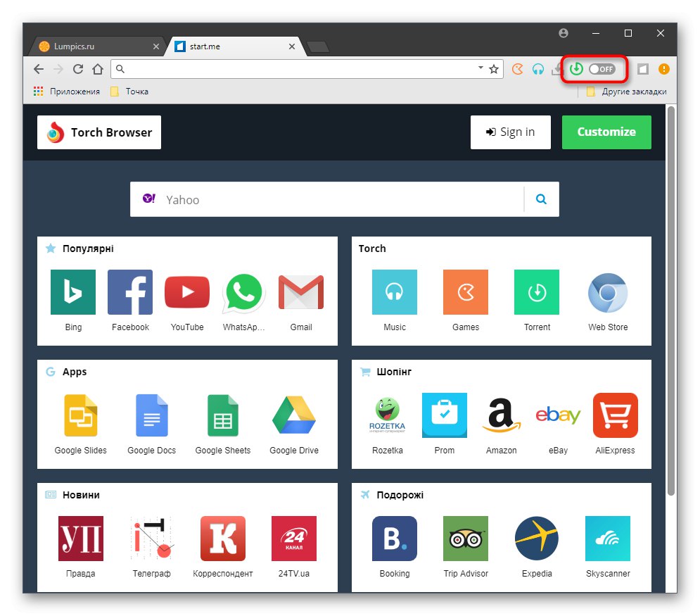Bookmark this page with the star icon
This screenshot has height=616, width=700.
click(493, 69)
